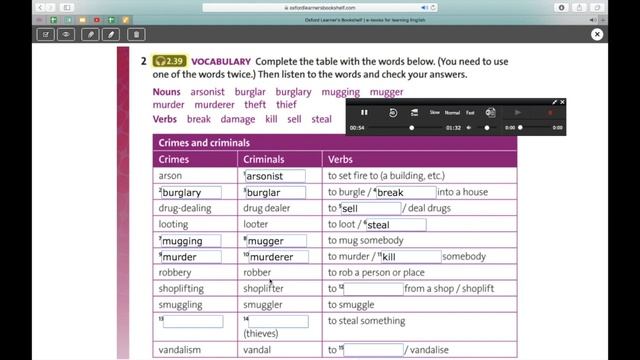Click the Safari show tabs icon
640x360 pixels.
pyautogui.click(x=597, y=7)
